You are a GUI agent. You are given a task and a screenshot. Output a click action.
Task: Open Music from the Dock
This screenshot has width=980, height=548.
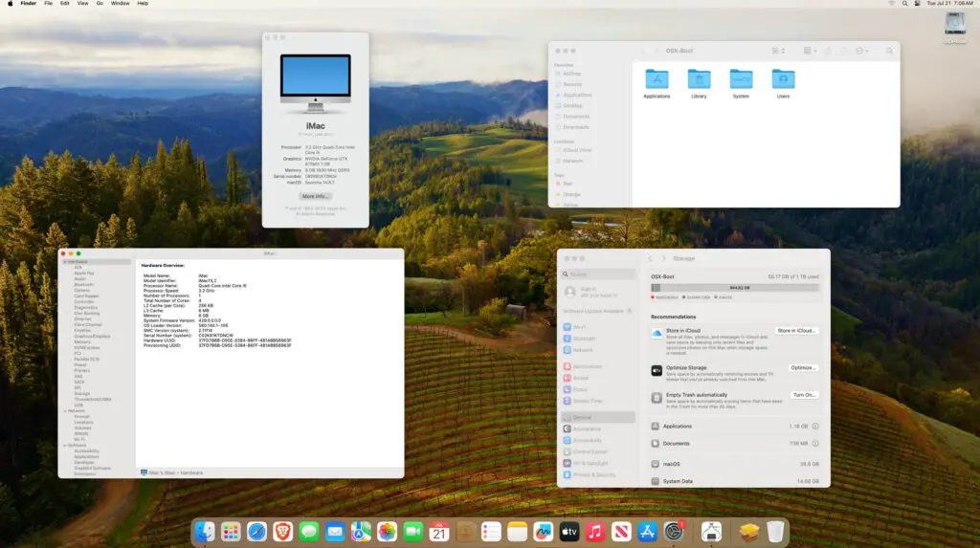(x=595, y=532)
